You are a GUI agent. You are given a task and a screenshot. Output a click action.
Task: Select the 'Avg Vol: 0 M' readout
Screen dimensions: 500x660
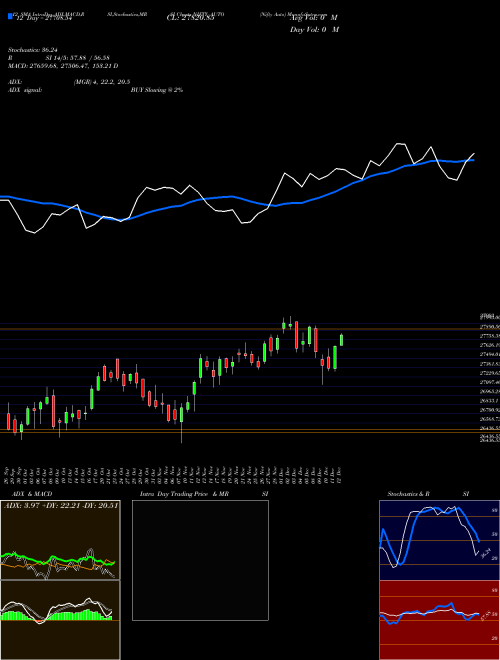[314, 18]
